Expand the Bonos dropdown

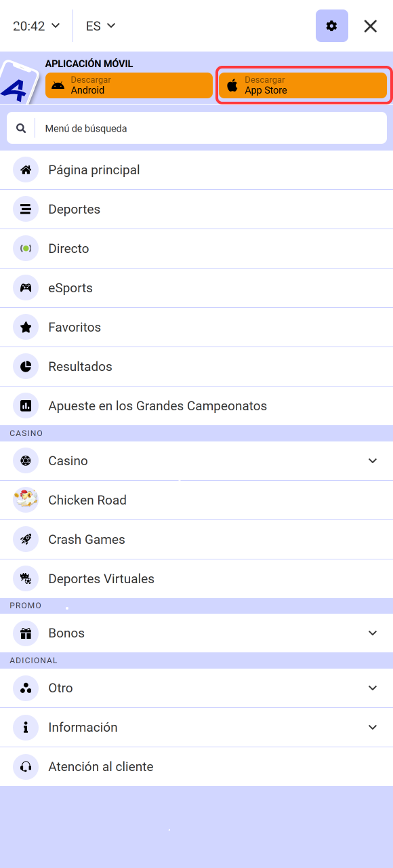372,633
